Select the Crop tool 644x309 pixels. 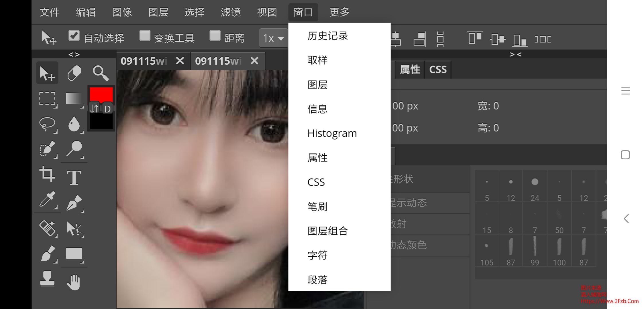pos(47,174)
